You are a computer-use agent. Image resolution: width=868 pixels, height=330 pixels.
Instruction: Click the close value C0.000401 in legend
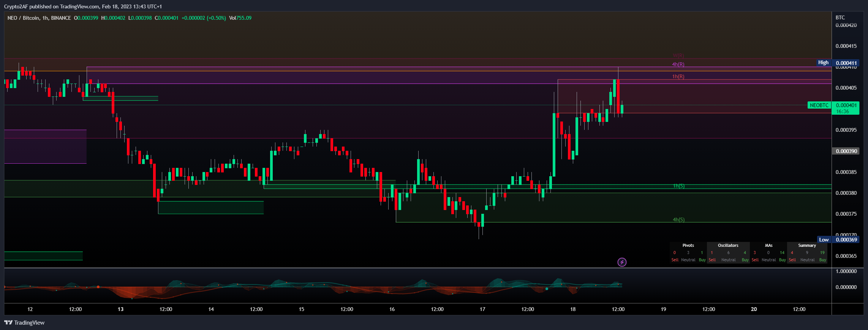pyautogui.click(x=166, y=18)
